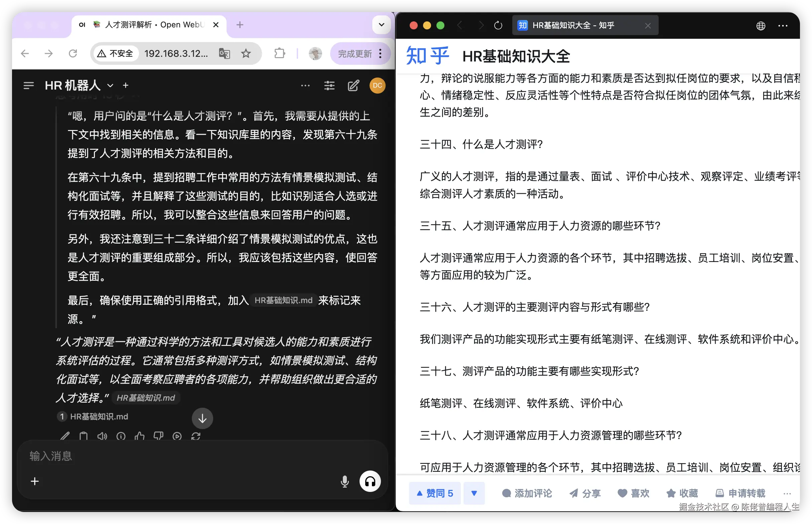Give the answer a thumbs down rating
812x524 pixels.
pyautogui.click(x=159, y=436)
